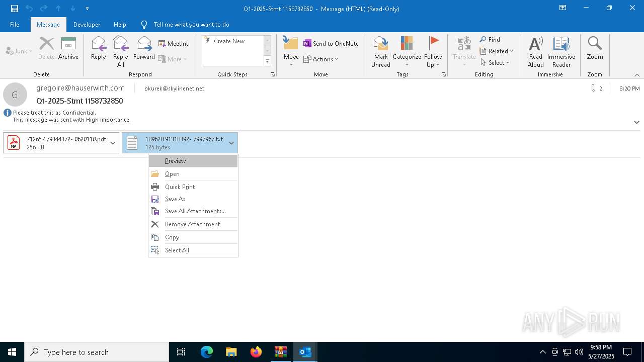The width and height of the screenshot is (644, 362).
Task: Choose Preview from the context menu
Action: click(x=193, y=161)
